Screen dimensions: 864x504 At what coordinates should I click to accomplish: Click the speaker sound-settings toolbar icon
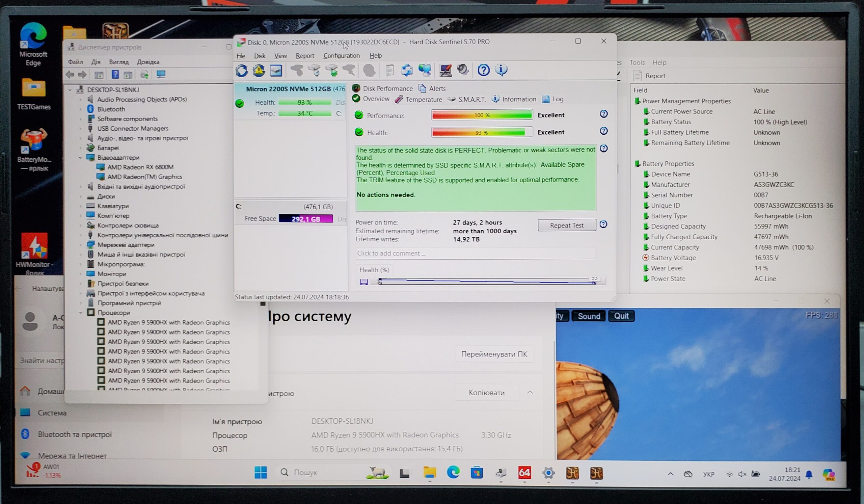click(462, 70)
